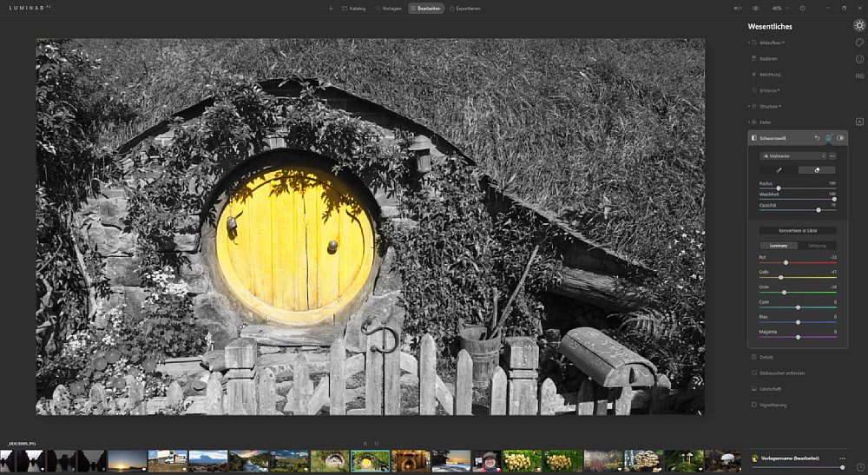Open the Malmaske mask type dropdown

pos(793,156)
